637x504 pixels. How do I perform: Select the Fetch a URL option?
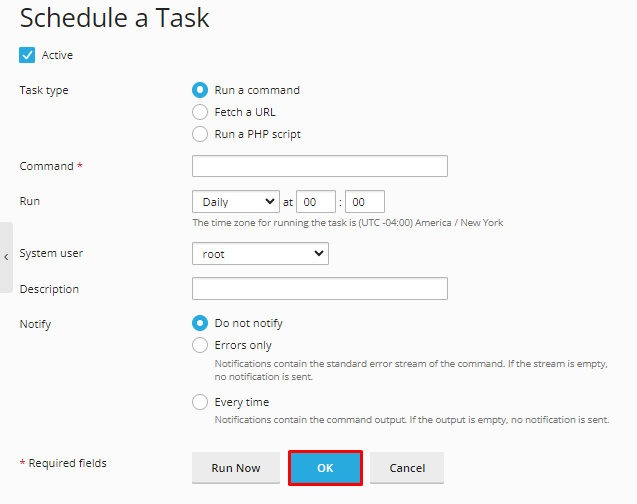tap(200, 112)
